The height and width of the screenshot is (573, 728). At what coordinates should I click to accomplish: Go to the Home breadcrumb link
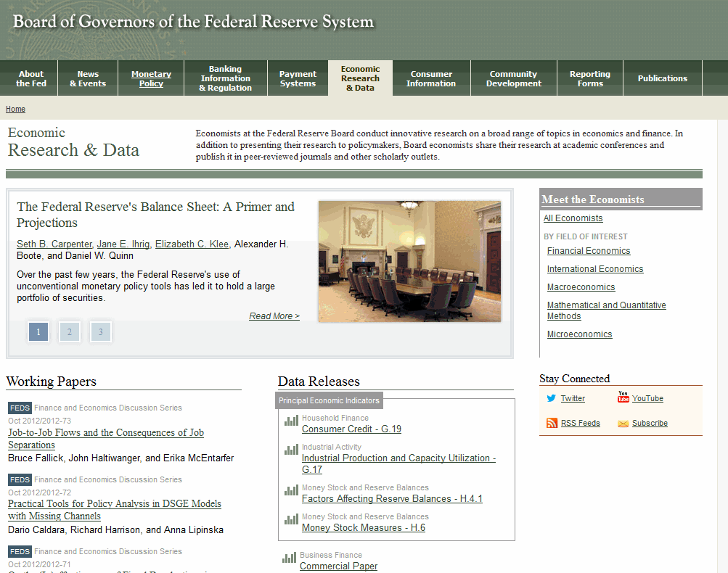[15, 109]
